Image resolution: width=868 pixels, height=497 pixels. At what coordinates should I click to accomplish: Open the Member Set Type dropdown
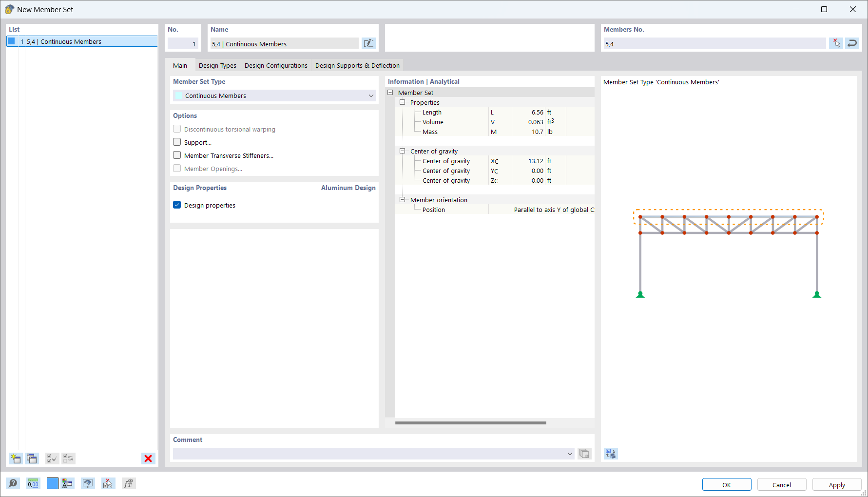coord(371,96)
